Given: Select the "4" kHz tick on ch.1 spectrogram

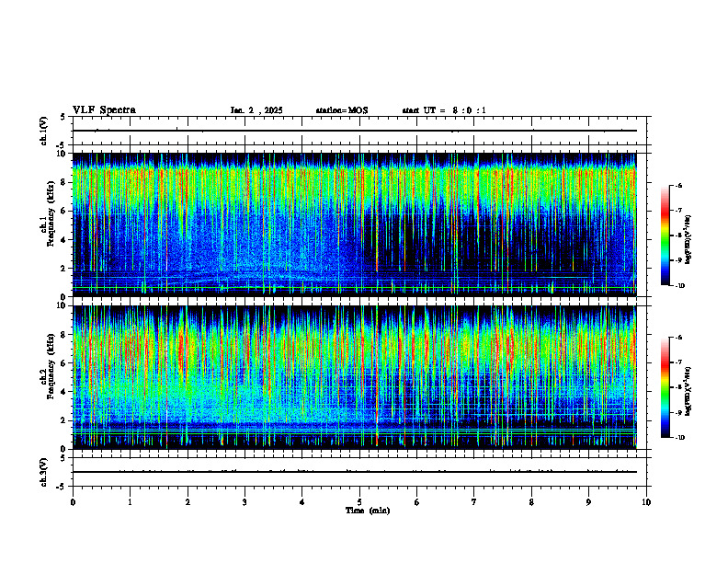Looking at the screenshot, I should click(65, 240).
